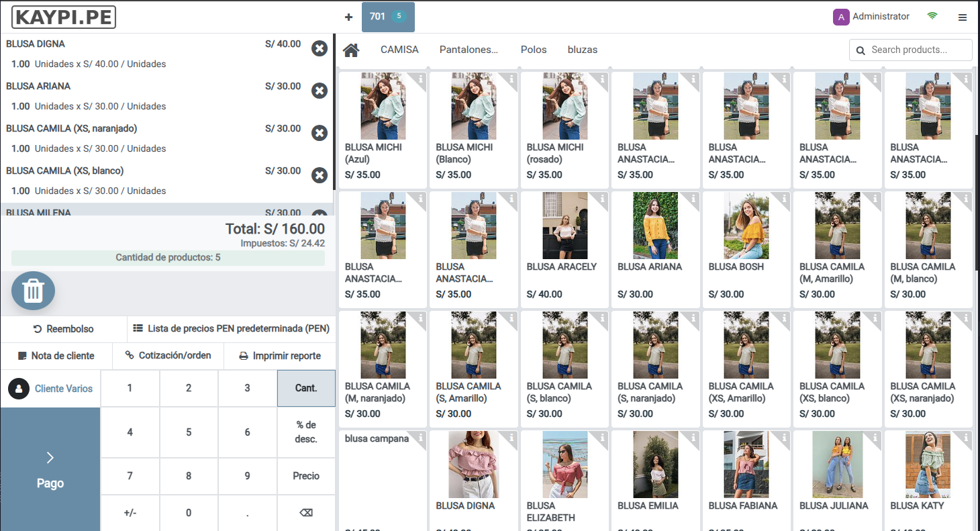980x531 pixels.
Task: Open info icon on BLUSA CAMILA (S, blanco)
Action: pyautogui.click(x=602, y=318)
